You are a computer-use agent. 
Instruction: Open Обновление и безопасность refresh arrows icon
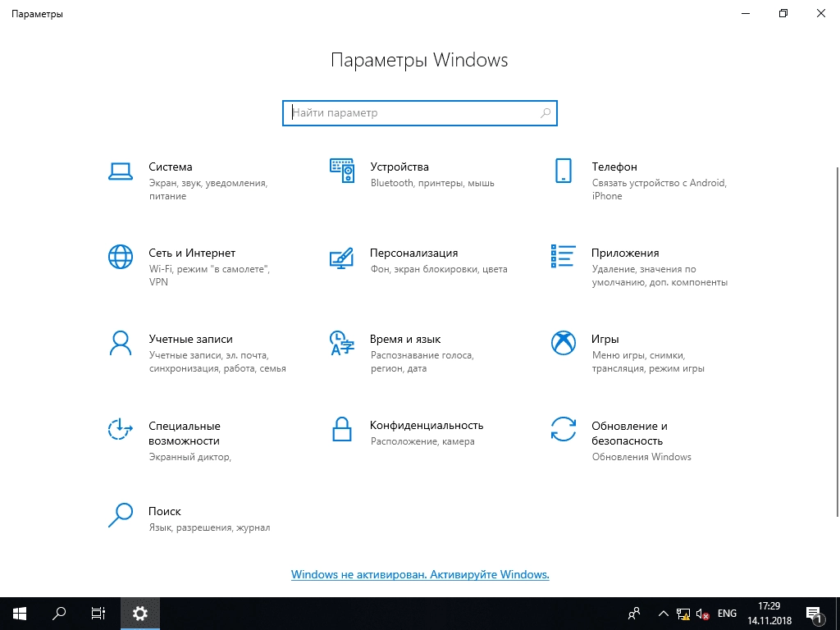point(563,429)
